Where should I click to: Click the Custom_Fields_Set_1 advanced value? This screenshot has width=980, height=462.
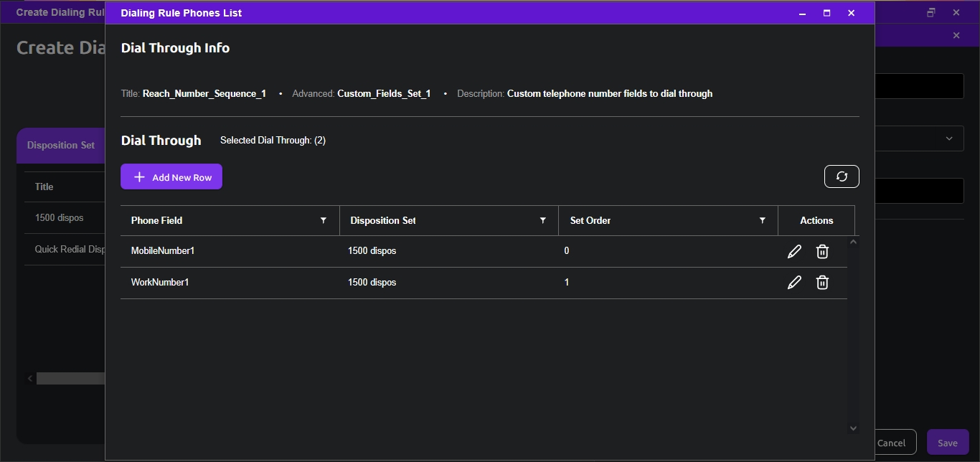point(384,93)
